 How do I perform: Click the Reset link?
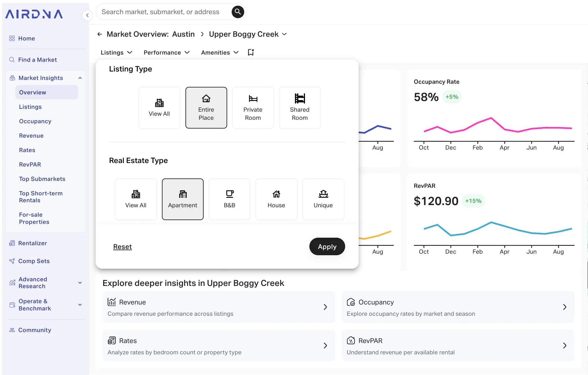click(x=122, y=247)
